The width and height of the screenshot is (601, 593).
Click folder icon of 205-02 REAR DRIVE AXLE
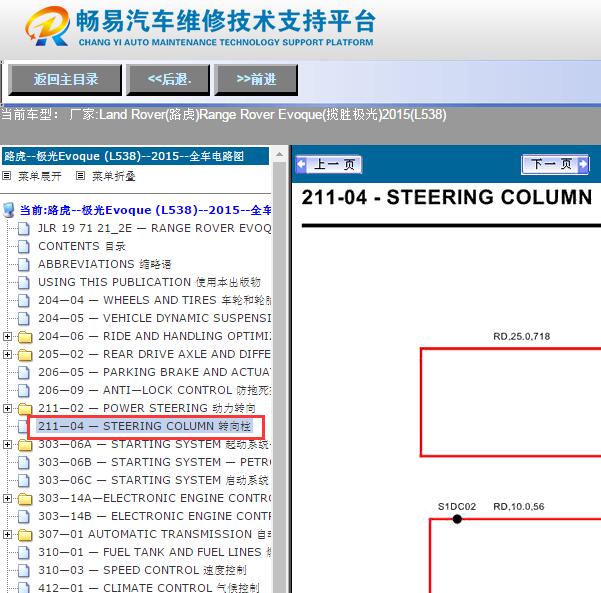pos(25,355)
